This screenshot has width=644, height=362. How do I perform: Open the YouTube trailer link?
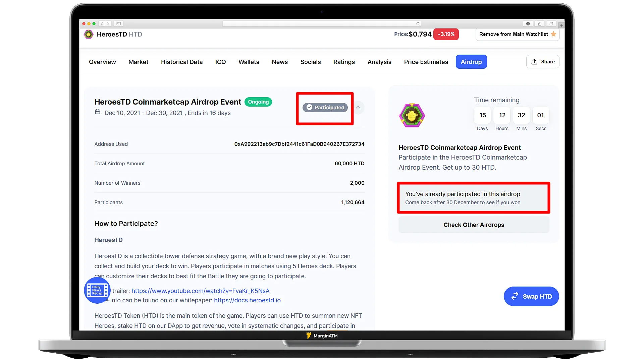point(201,291)
